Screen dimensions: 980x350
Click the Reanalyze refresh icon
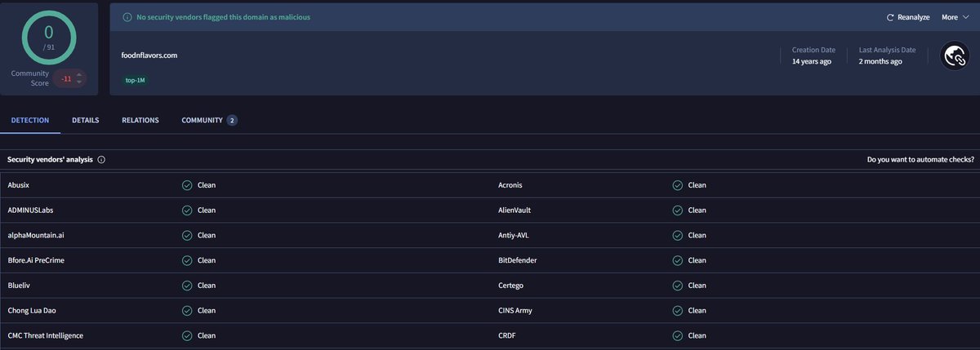[890, 17]
